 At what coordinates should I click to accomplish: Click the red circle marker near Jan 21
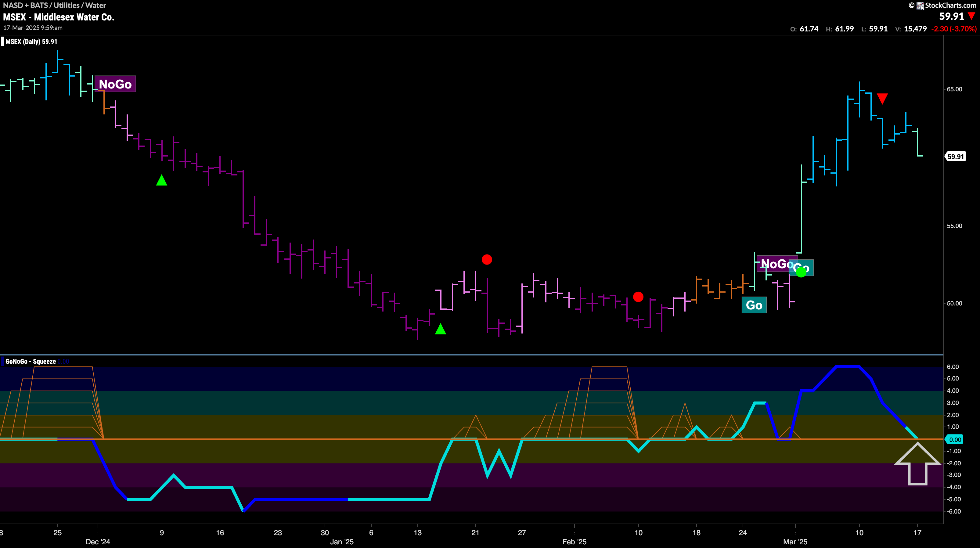(x=487, y=260)
